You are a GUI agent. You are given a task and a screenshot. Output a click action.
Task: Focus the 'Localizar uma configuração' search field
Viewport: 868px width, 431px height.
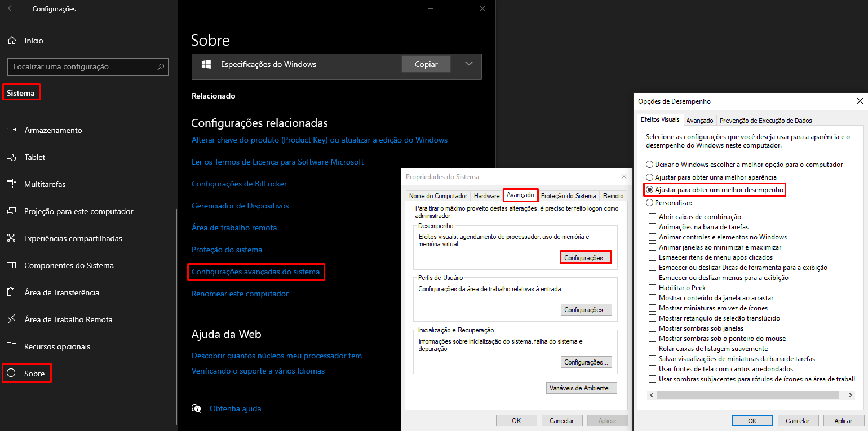tap(88, 66)
